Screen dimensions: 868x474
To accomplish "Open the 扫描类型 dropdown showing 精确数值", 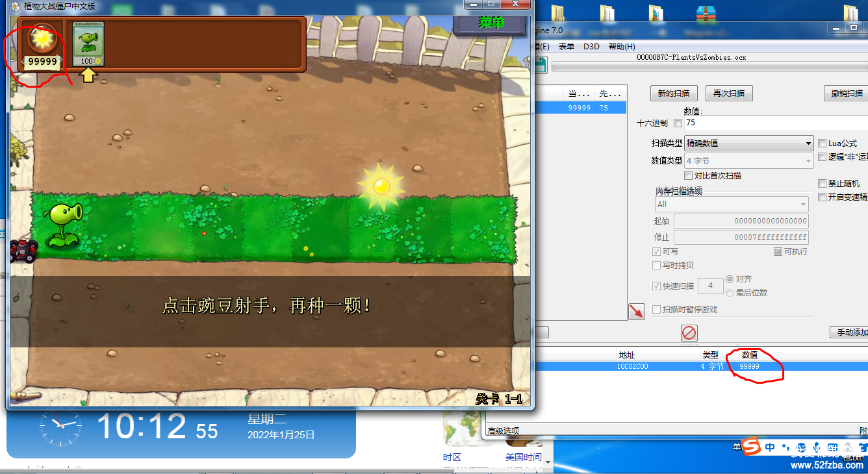I will point(748,143).
